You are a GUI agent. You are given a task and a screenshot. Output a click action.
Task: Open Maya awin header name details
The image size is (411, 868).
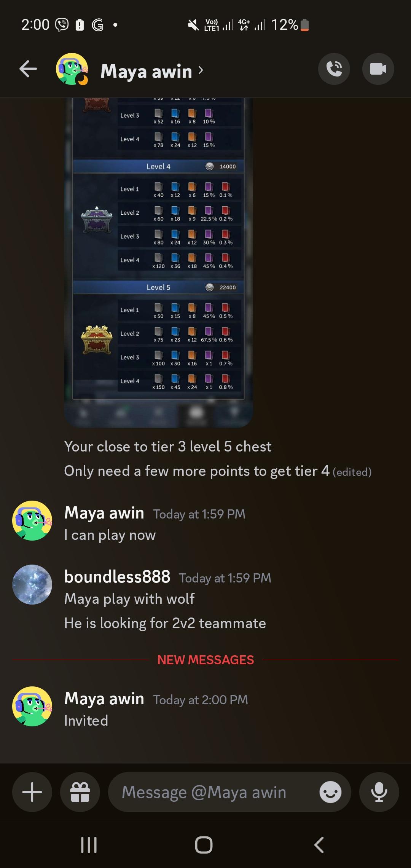pyautogui.click(x=146, y=71)
